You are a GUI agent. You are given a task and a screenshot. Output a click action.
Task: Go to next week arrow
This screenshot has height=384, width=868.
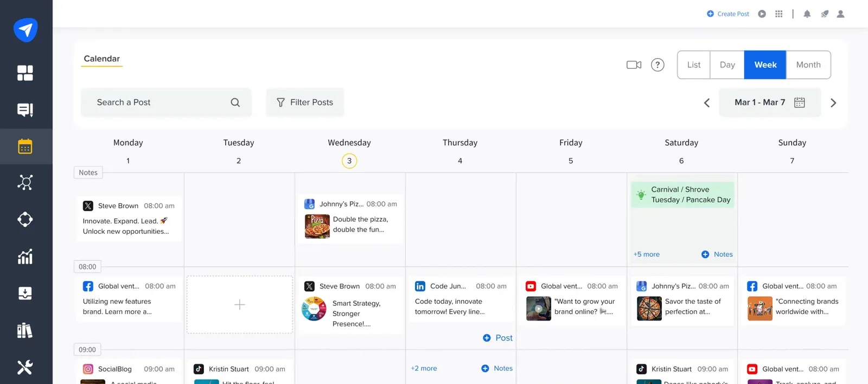pyautogui.click(x=834, y=103)
